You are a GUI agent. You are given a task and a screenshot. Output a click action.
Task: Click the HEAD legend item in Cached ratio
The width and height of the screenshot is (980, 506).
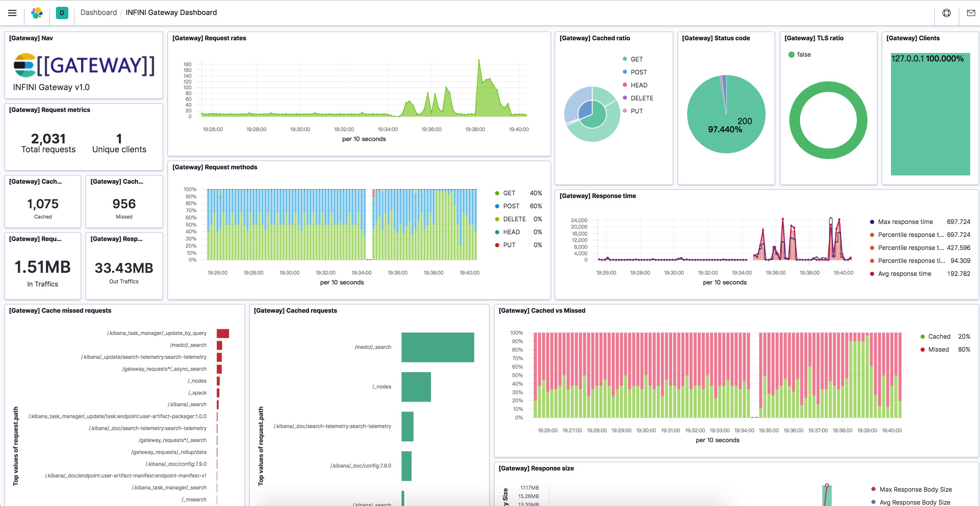coord(634,85)
